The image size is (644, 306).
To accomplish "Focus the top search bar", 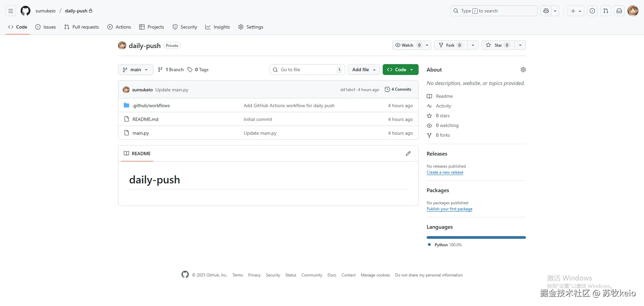I will 494,11.
